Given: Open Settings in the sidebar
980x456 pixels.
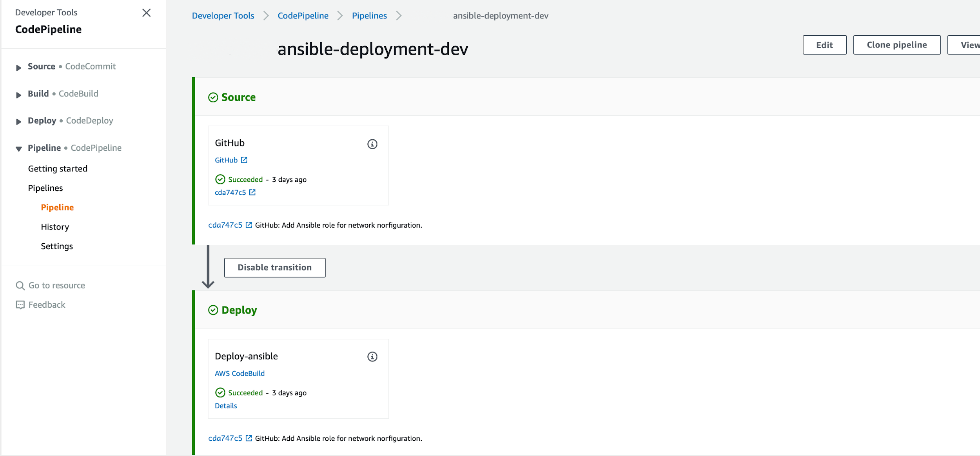Looking at the screenshot, I should (57, 246).
